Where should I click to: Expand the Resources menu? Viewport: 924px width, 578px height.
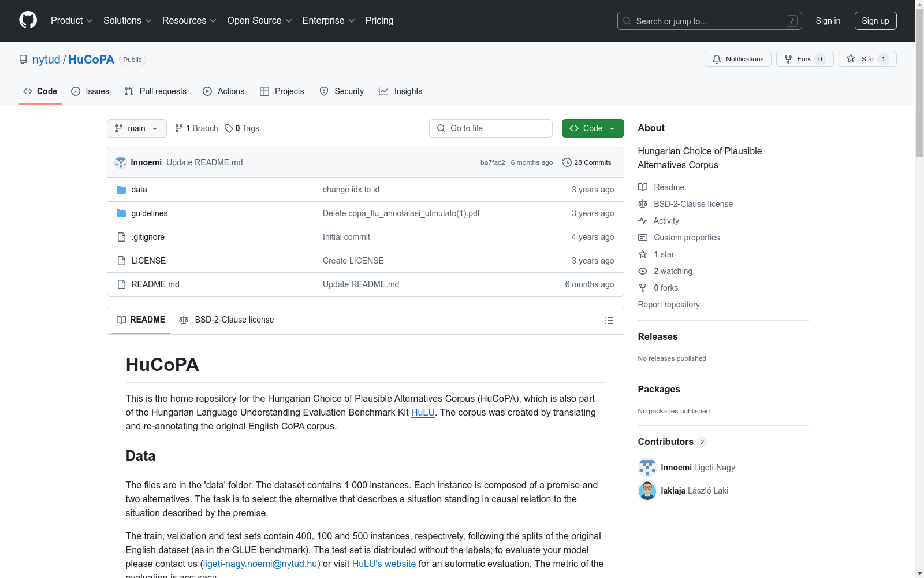click(189, 21)
